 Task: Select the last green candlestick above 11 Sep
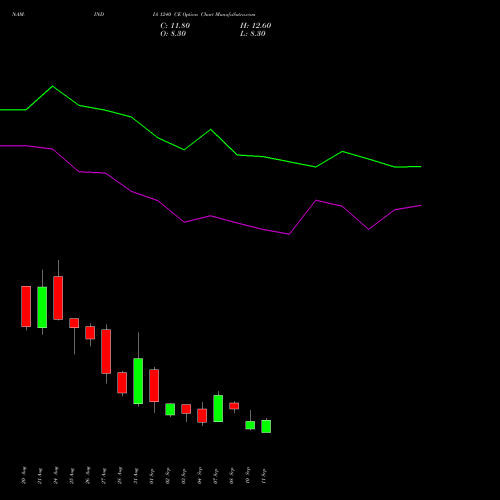click(x=266, y=426)
